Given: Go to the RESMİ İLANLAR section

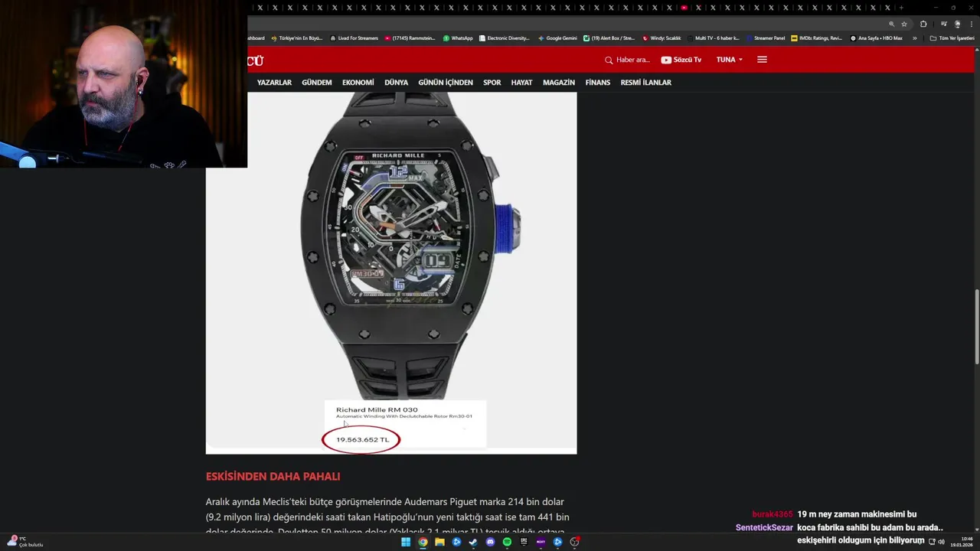Looking at the screenshot, I should (x=646, y=83).
